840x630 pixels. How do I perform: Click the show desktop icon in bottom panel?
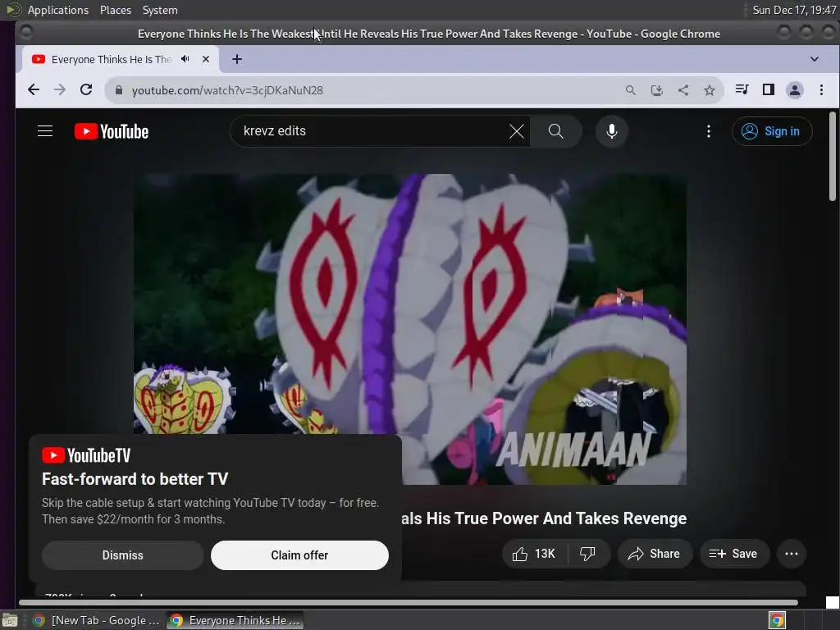click(x=9, y=620)
